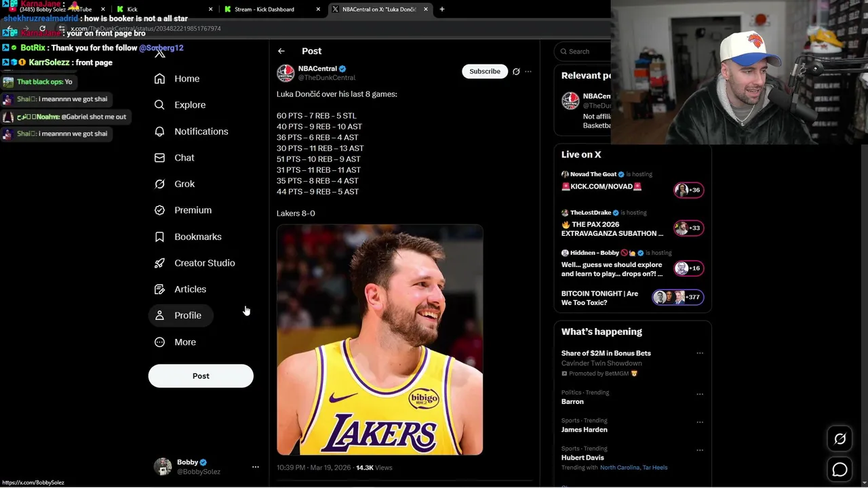Open Grok floating button at bottom right

[x=840, y=439]
